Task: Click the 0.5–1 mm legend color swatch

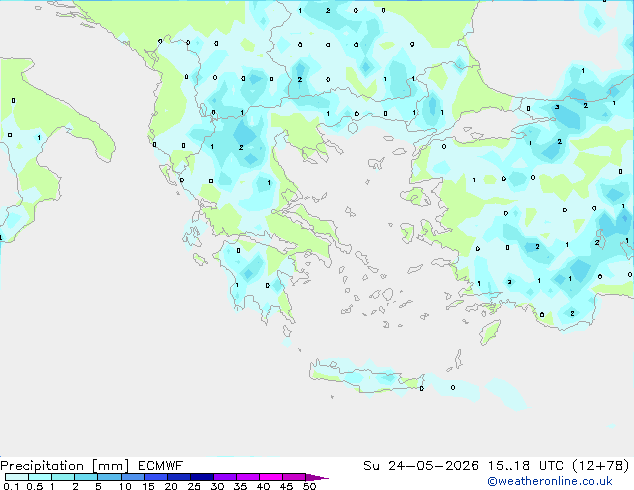Action: click(40, 477)
